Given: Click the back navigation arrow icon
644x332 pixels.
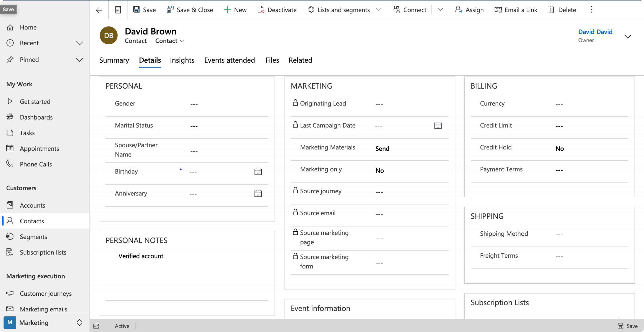Looking at the screenshot, I should pyautogui.click(x=99, y=10).
